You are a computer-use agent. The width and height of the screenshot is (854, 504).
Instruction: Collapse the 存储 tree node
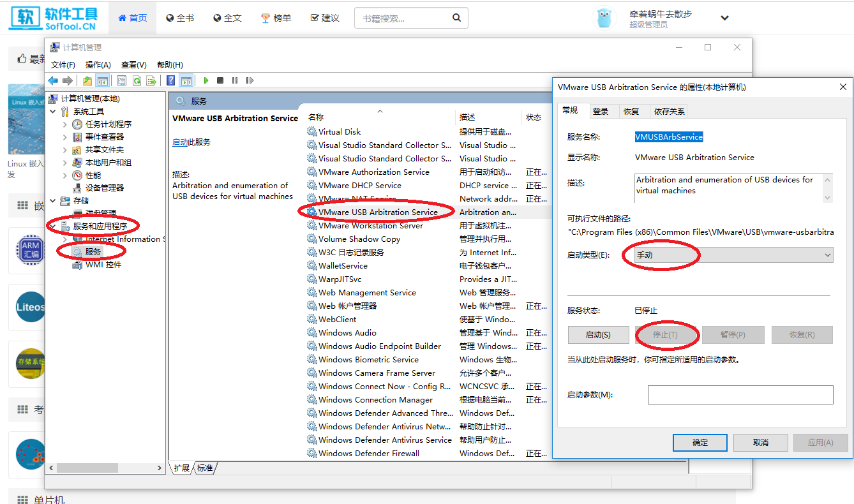click(52, 201)
